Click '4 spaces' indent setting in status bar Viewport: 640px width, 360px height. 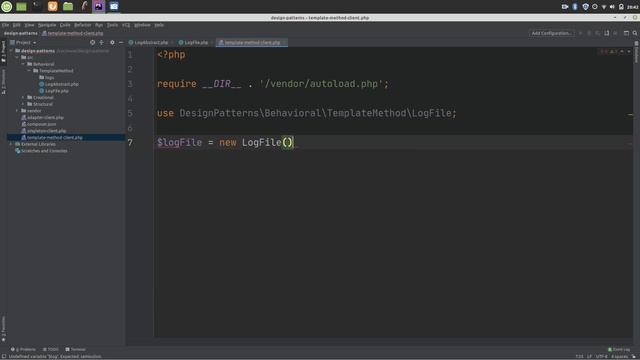[619, 356]
